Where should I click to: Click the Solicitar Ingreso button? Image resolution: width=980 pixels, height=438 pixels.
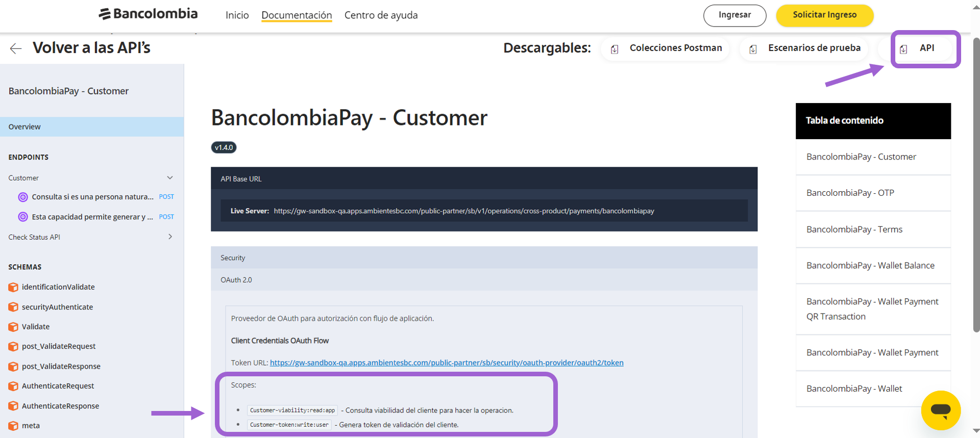(x=825, y=15)
